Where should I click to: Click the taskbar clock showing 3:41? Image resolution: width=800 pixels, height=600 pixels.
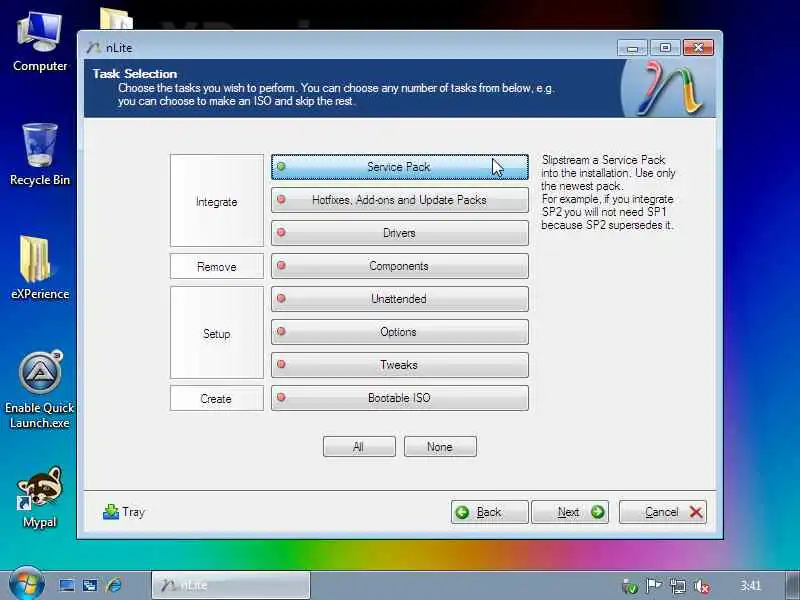pos(751,585)
